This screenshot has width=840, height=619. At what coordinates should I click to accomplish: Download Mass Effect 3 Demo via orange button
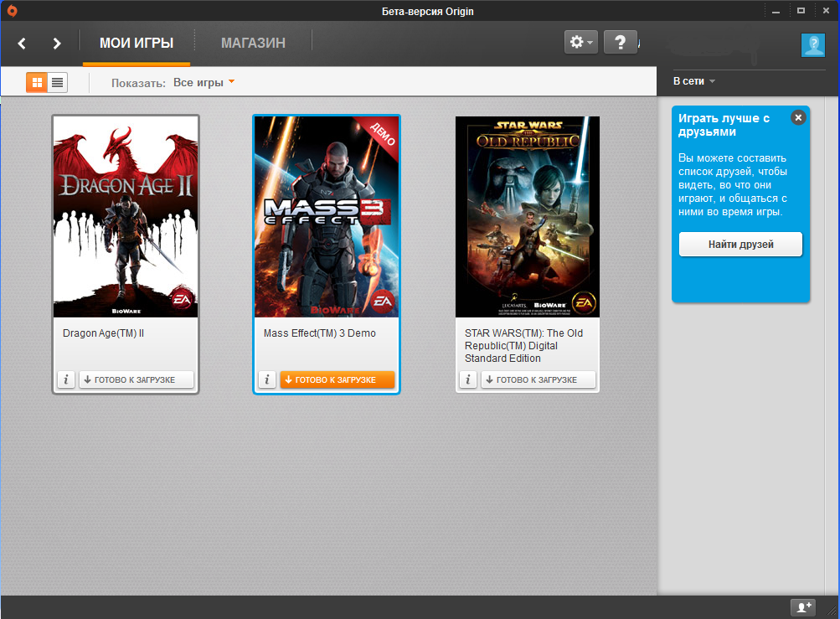point(337,379)
